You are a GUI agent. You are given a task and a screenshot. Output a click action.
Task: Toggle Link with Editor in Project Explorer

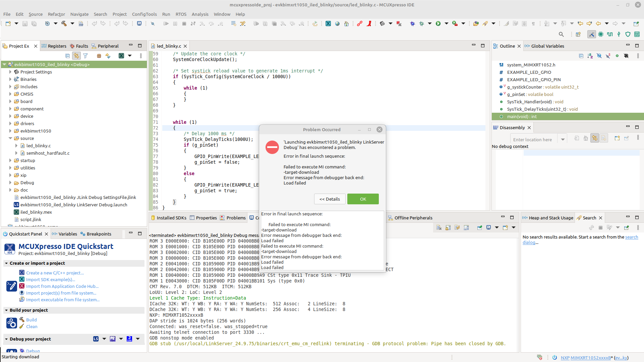(76, 56)
